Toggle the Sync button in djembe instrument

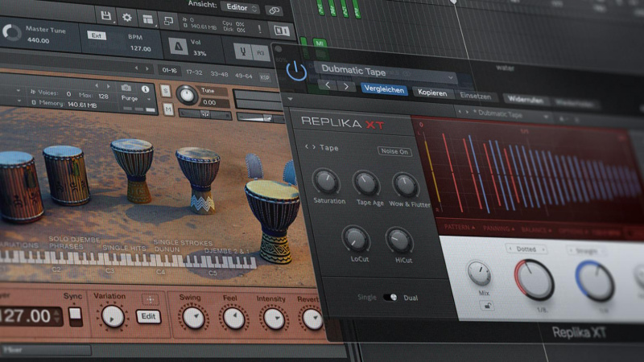pyautogui.click(x=75, y=315)
